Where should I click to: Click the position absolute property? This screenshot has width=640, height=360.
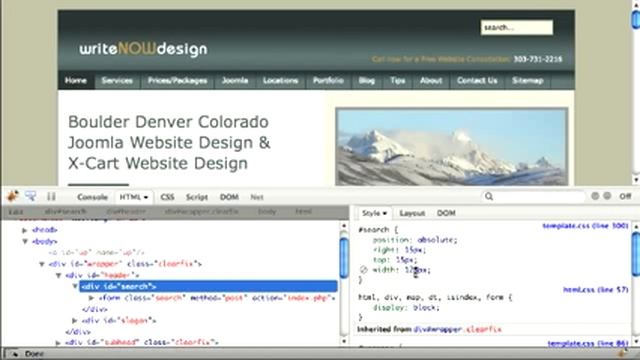coord(415,240)
